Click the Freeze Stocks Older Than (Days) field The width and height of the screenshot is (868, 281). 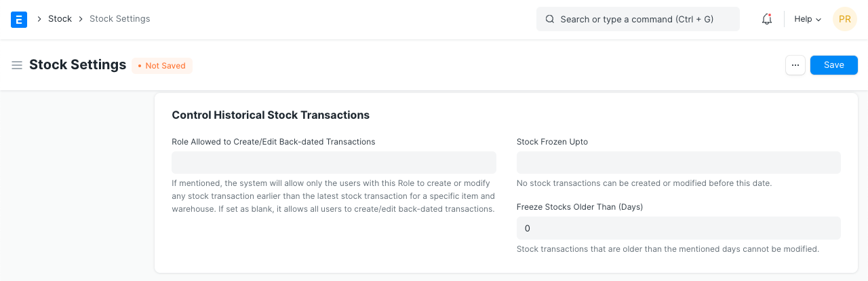(678, 228)
